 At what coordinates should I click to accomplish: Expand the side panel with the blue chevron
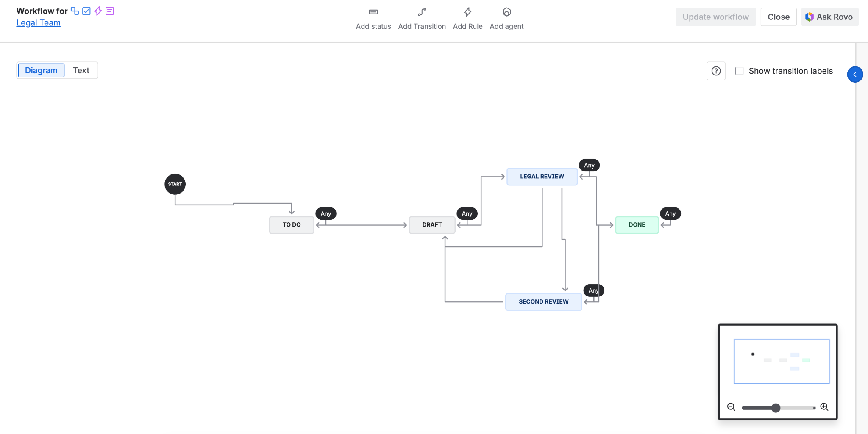point(855,75)
